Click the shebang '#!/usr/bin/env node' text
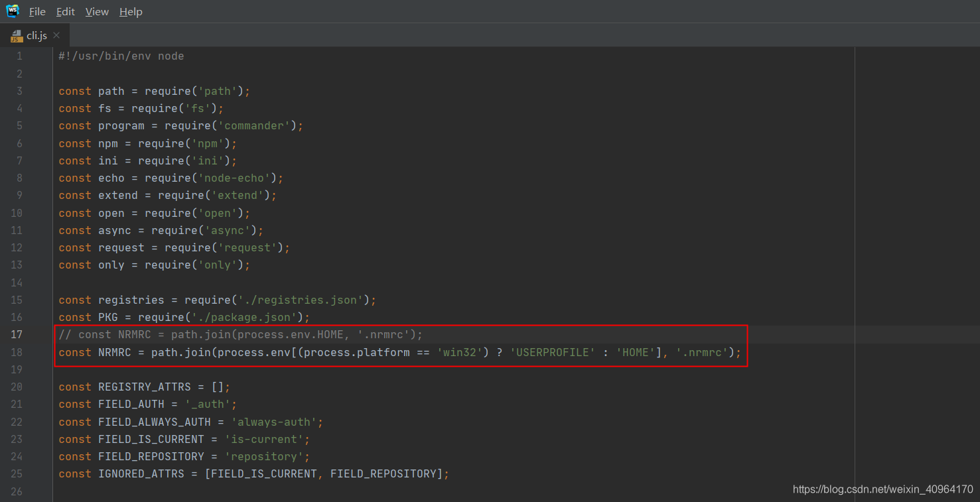980x502 pixels. click(121, 56)
